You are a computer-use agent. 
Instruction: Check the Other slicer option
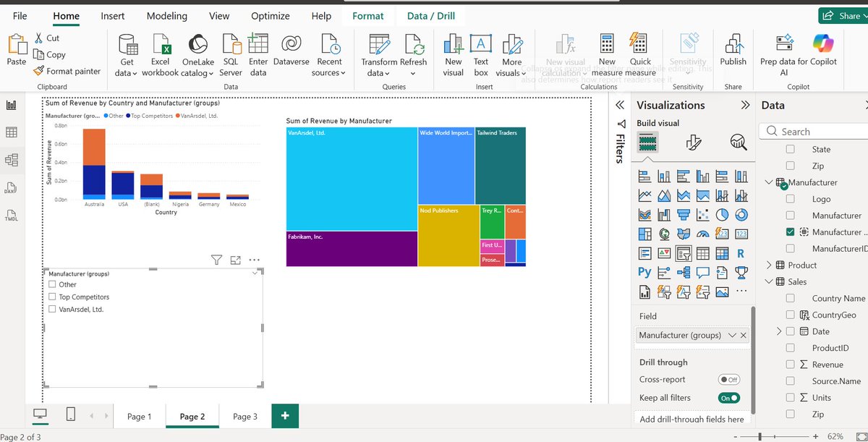52,284
